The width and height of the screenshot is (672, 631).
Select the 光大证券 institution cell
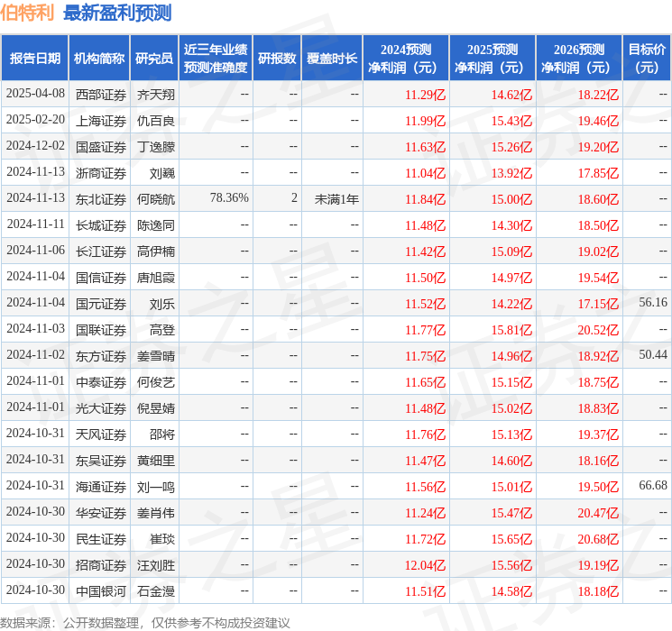(101, 408)
